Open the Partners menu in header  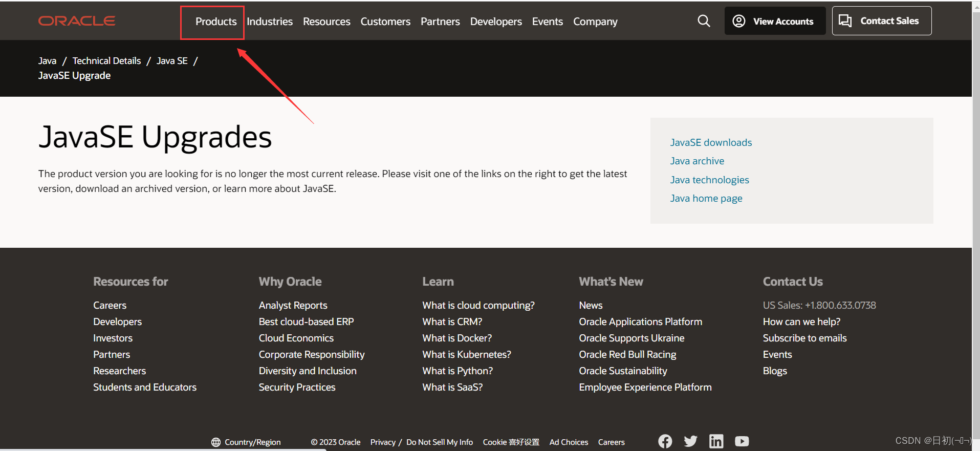pyautogui.click(x=440, y=22)
